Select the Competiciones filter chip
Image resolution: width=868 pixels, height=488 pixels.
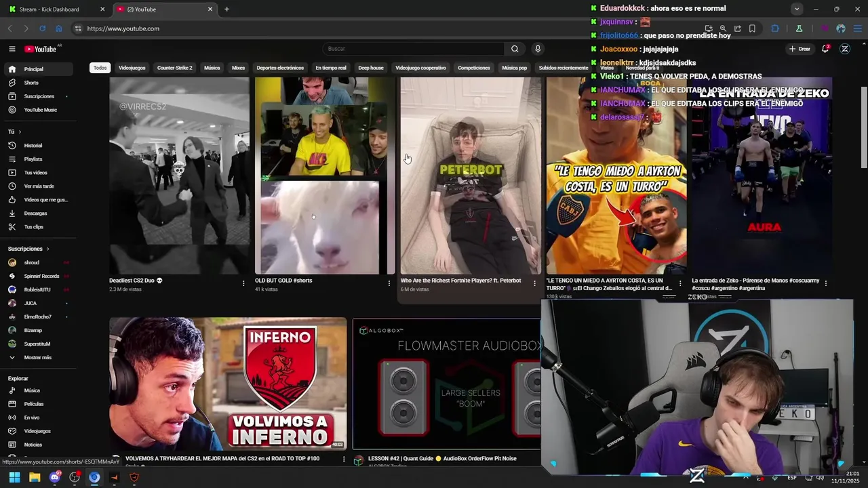pos(474,68)
